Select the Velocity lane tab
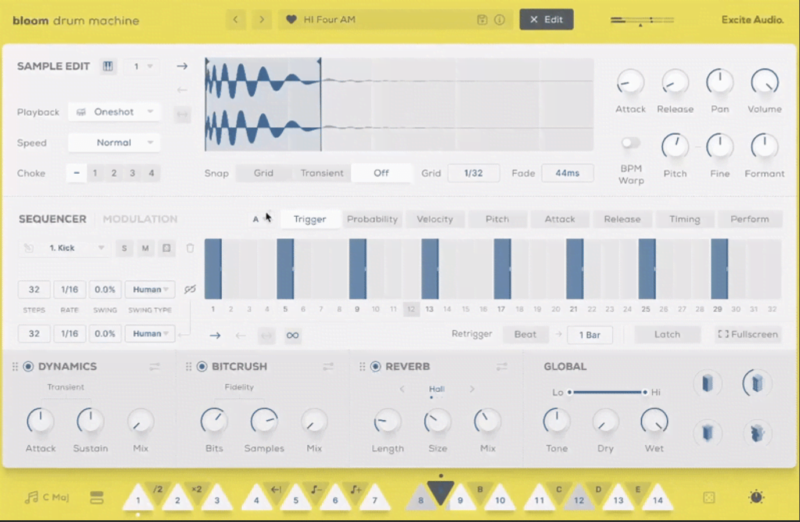This screenshot has width=800, height=522. tap(435, 219)
